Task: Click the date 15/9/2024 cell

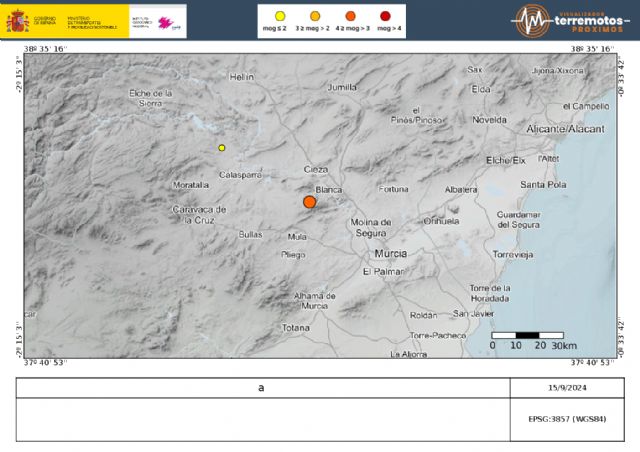Action: (x=566, y=388)
